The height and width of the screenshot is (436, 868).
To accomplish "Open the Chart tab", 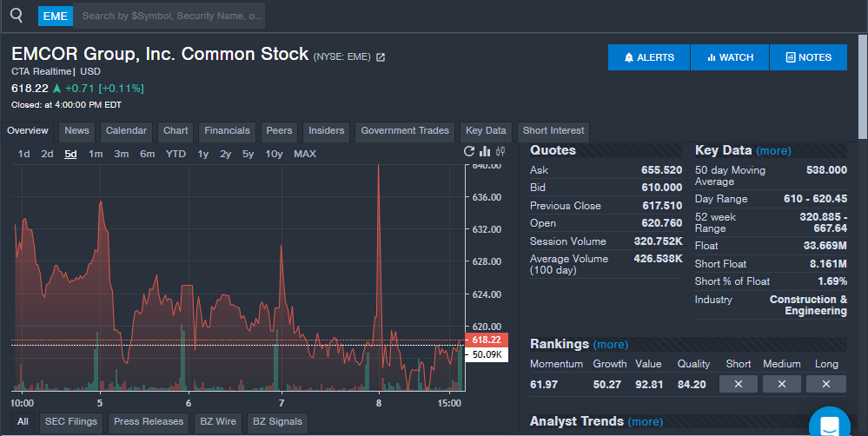I will tap(176, 130).
